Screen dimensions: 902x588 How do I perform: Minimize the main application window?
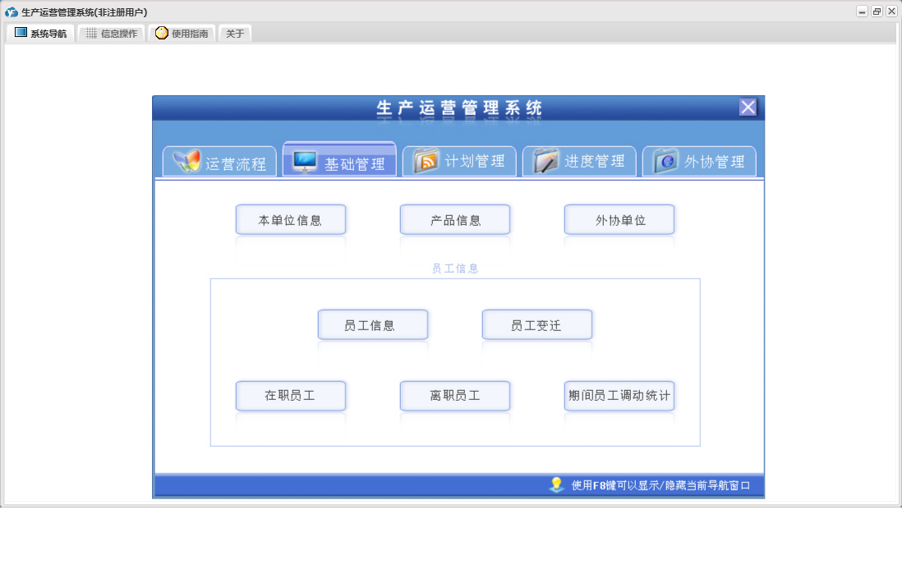pyautogui.click(x=862, y=11)
